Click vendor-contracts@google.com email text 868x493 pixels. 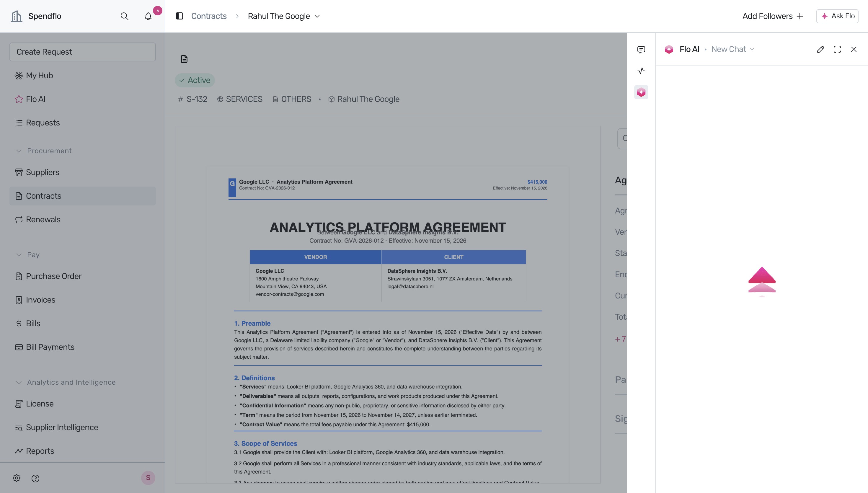coord(290,294)
